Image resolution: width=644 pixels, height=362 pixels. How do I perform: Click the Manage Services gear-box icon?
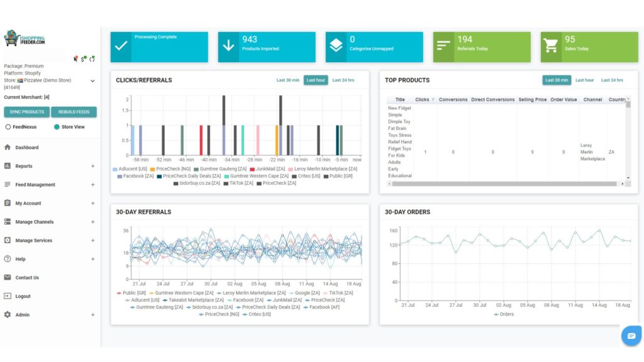tap(8, 240)
